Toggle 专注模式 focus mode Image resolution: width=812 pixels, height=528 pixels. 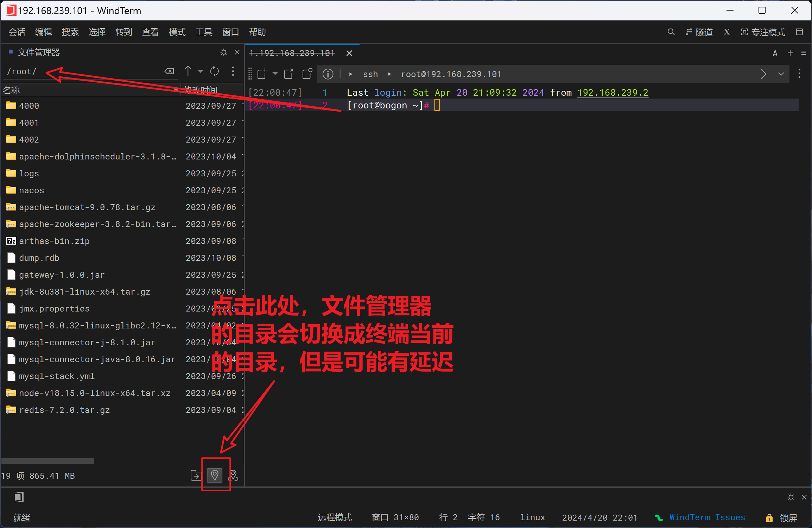pyautogui.click(x=763, y=32)
